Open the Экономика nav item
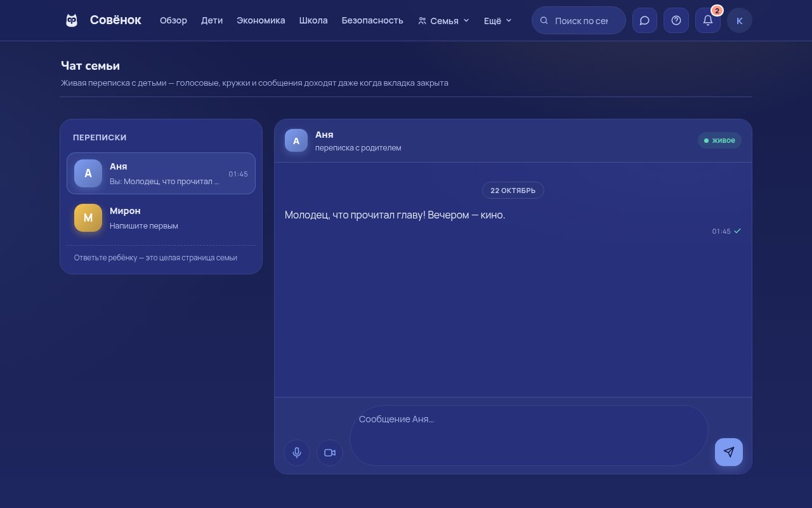The width and height of the screenshot is (812, 508). tap(261, 20)
